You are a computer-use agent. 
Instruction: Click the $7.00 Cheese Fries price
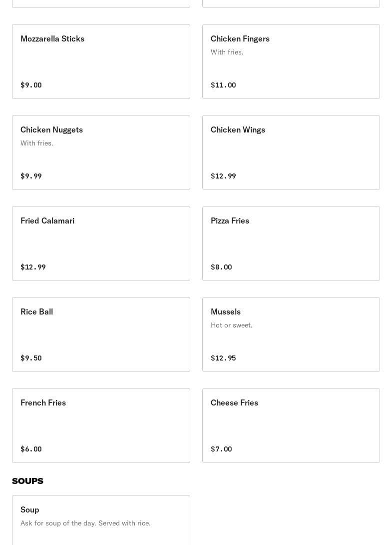[x=221, y=449]
